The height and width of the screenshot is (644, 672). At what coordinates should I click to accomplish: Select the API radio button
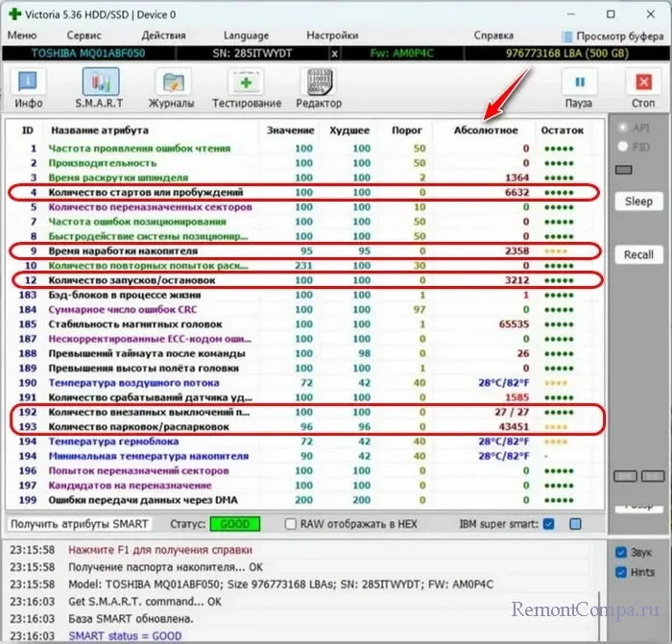coord(623,128)
